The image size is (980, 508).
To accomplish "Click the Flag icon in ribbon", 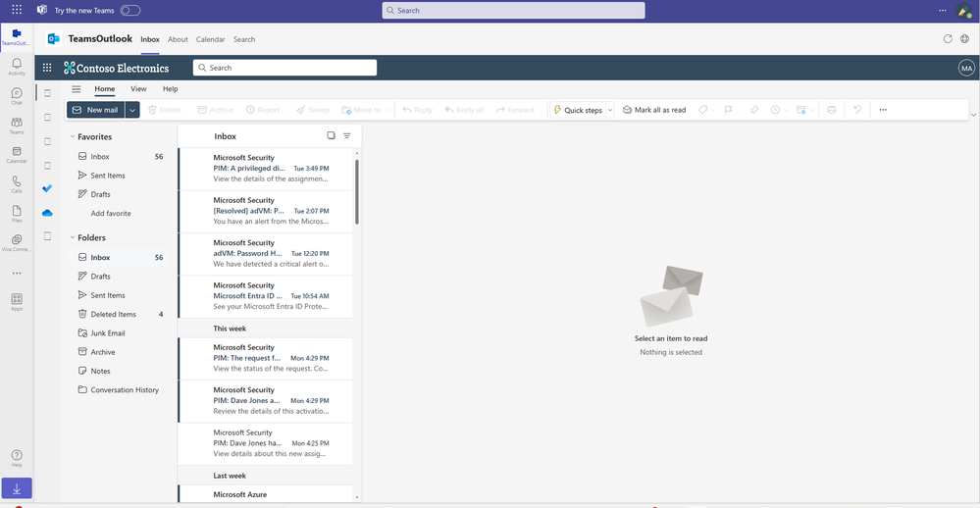I will coord(728,110).
